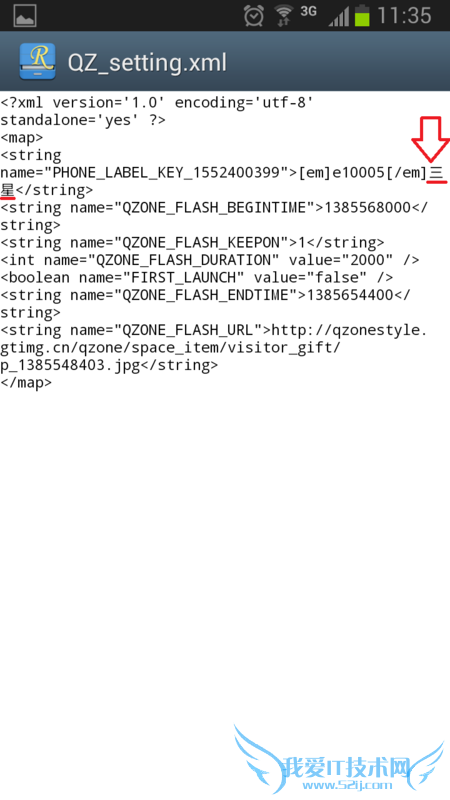
Task: Open the picture notification icon in status bar
Action: [x=24, y=16]
